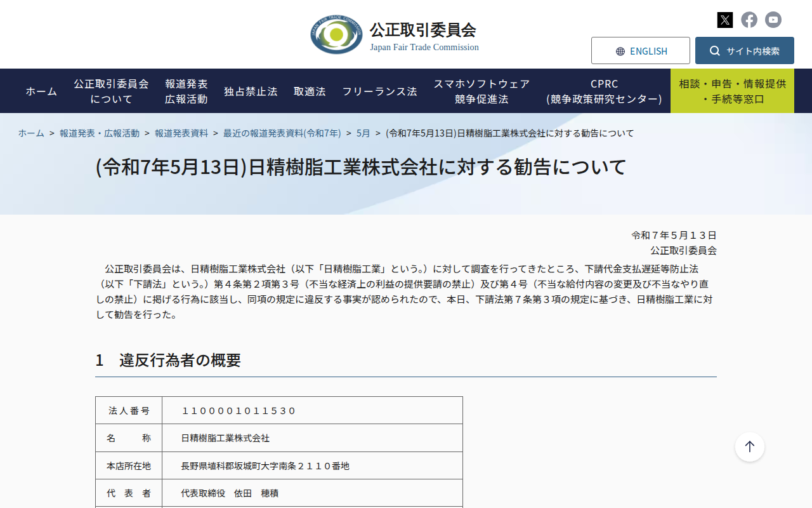812x508 pixels.
Task: Open 相談・申告・情報提供・手続等窓口 menu
Action: [x=732, y=91]
